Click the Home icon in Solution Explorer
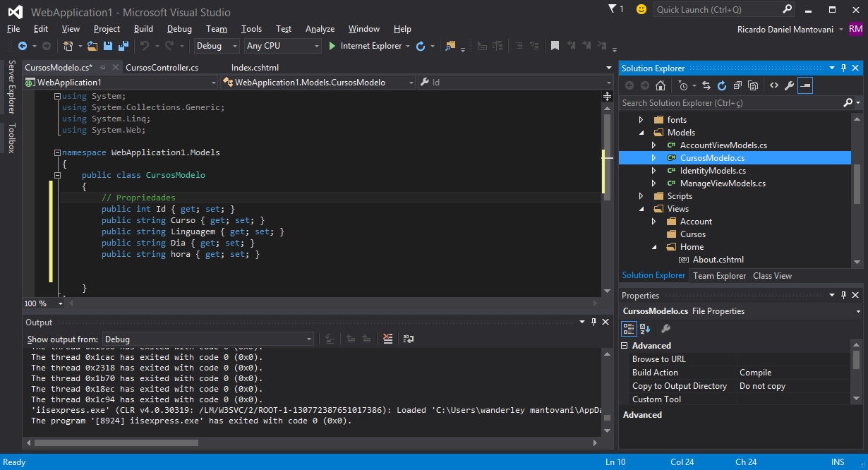The height and width of the screenshot is (470, 868). (661, 85)
